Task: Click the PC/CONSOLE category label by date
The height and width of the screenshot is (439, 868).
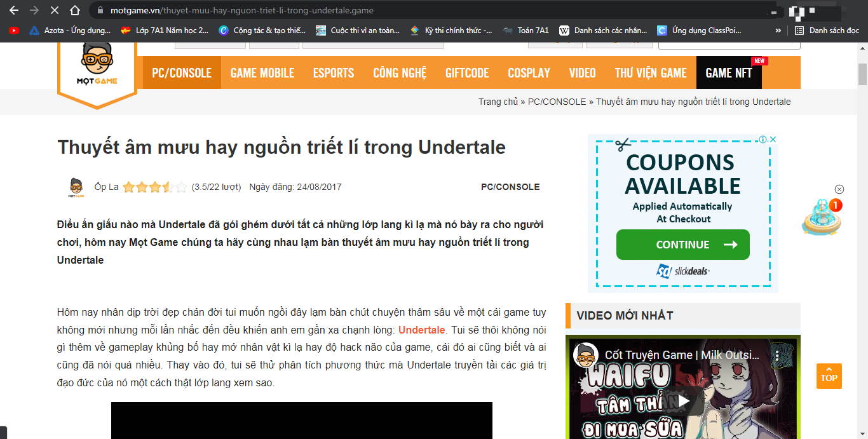Action: (x=510, y=187)
